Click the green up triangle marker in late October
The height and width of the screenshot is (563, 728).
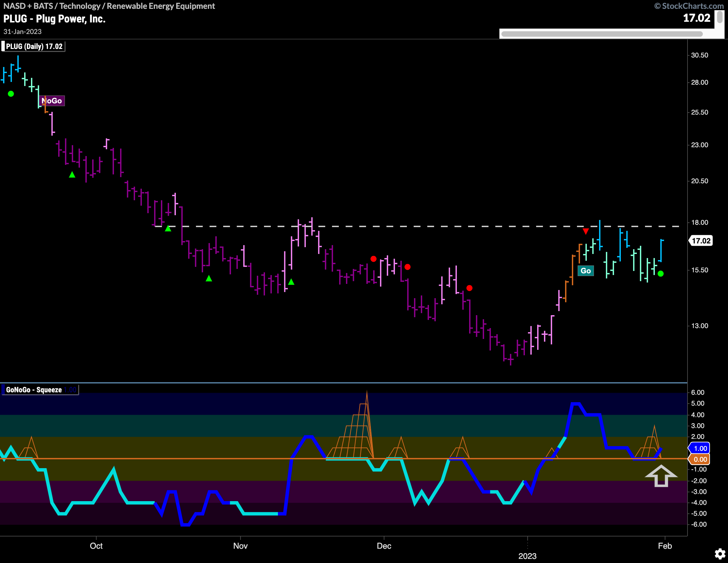pos(209,278)
